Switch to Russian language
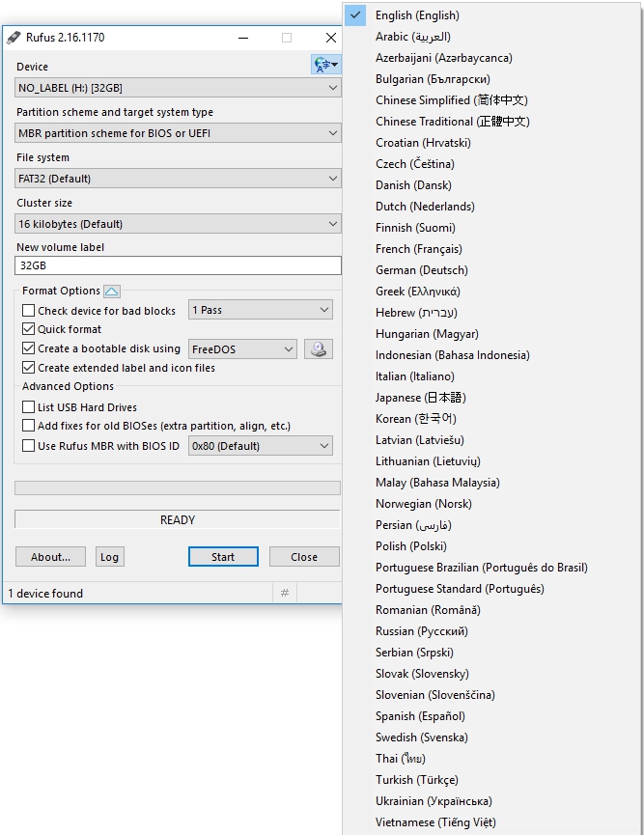This screenshot has height=835, width=644. (x=491, y=631)
